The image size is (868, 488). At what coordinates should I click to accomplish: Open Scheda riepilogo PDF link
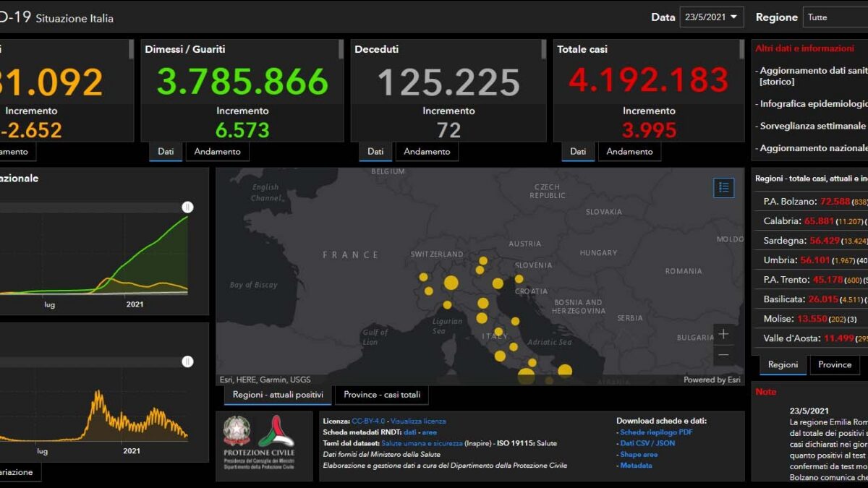(x=656, y=432)
